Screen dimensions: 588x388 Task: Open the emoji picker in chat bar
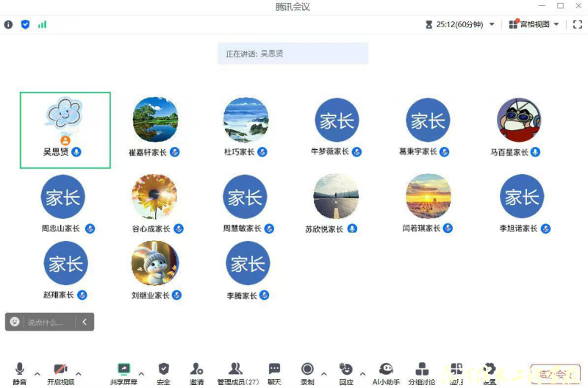click(x=15, y=322)
